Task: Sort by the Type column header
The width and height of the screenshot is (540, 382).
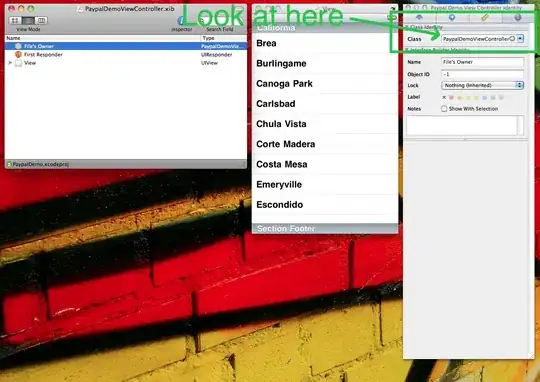Action: click(224, 38)
